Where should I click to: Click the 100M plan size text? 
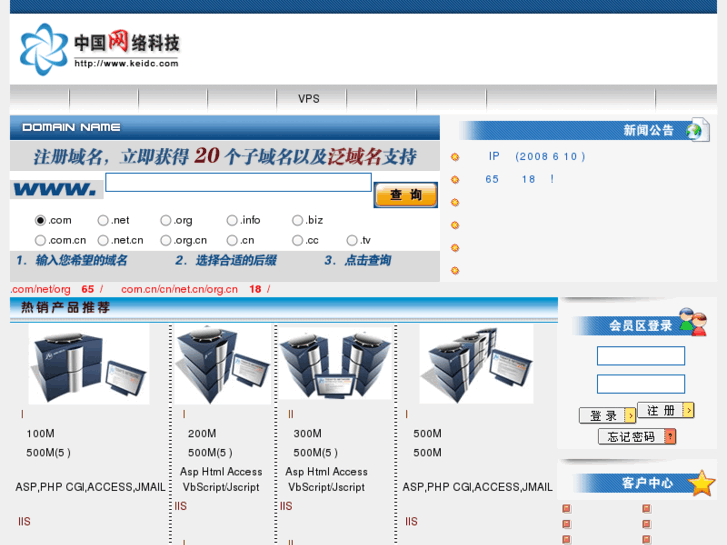point(40,434)
